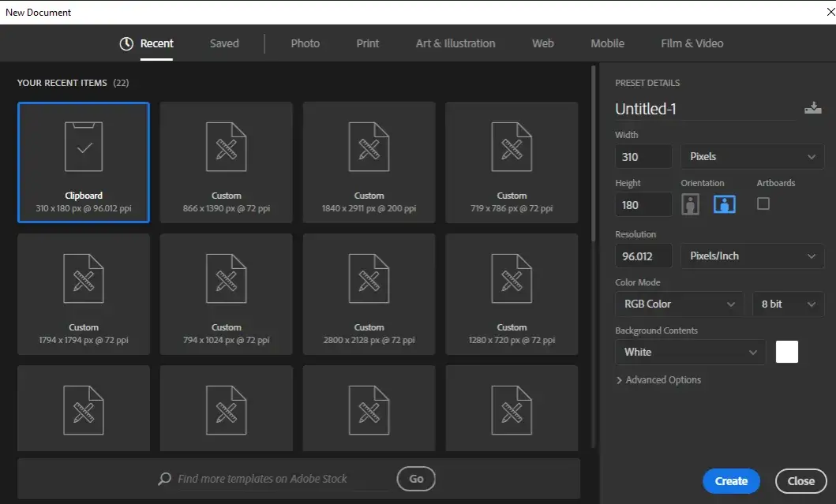Open the Print category tab
The image size is (836, 504).
[367, 43]
